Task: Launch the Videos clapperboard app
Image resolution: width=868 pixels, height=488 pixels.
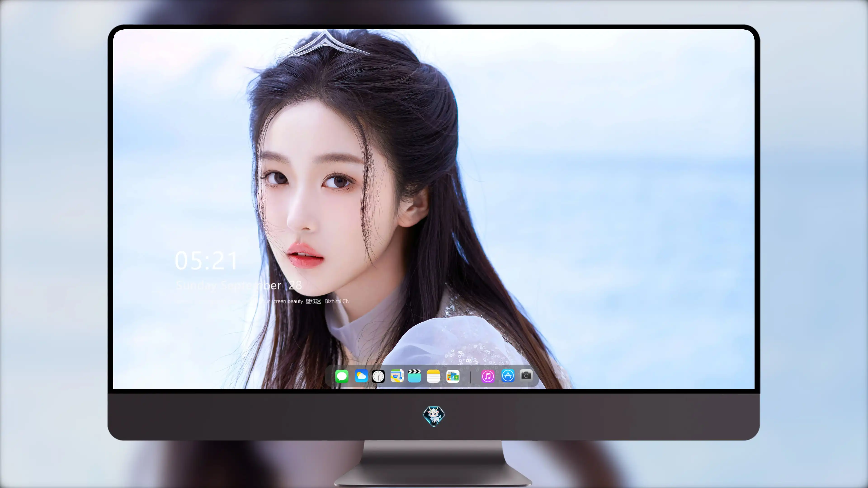Action: coord(415,376)
